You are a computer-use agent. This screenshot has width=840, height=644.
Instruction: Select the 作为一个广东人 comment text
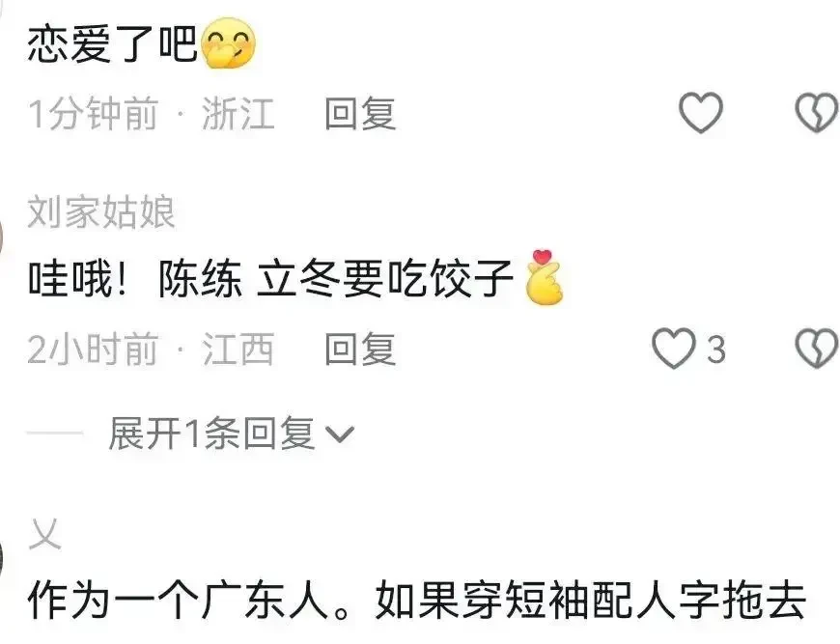click(x=417, y=600)
